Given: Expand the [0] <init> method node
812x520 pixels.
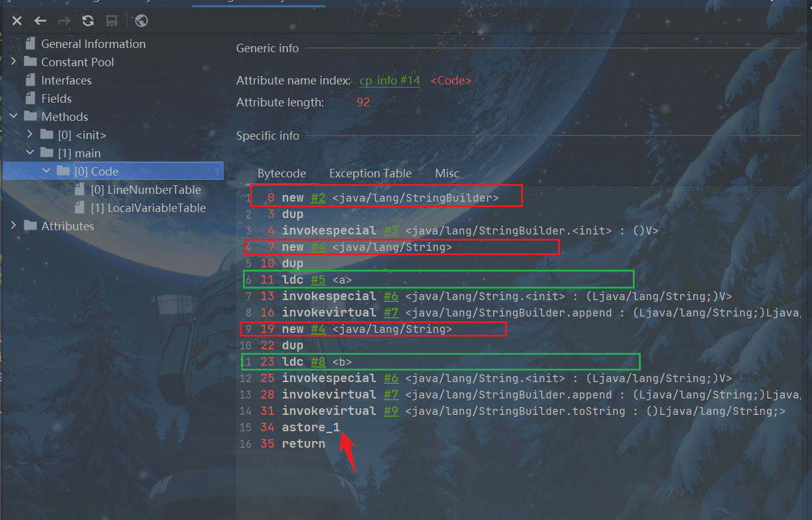Looking at the screenshot, I should click(30, 135).
